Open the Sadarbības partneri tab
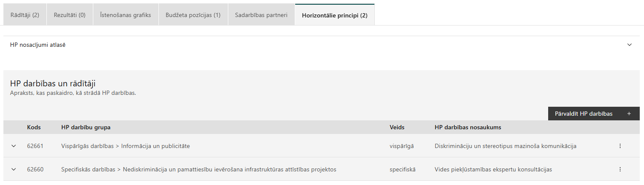644x185 pixels. coord(261,15)
